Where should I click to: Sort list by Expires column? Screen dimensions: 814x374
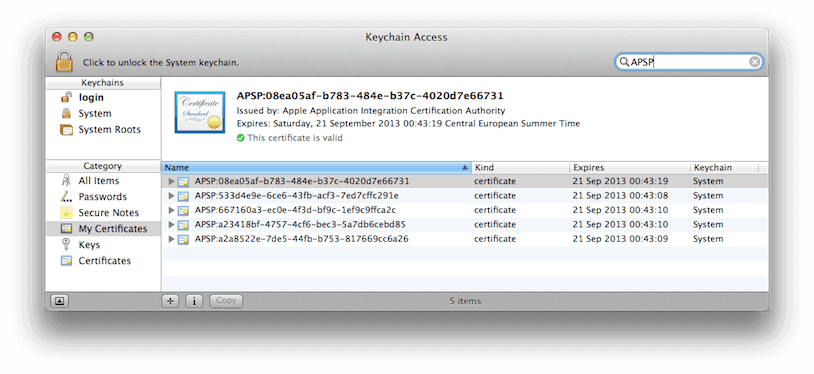(630, 168)
